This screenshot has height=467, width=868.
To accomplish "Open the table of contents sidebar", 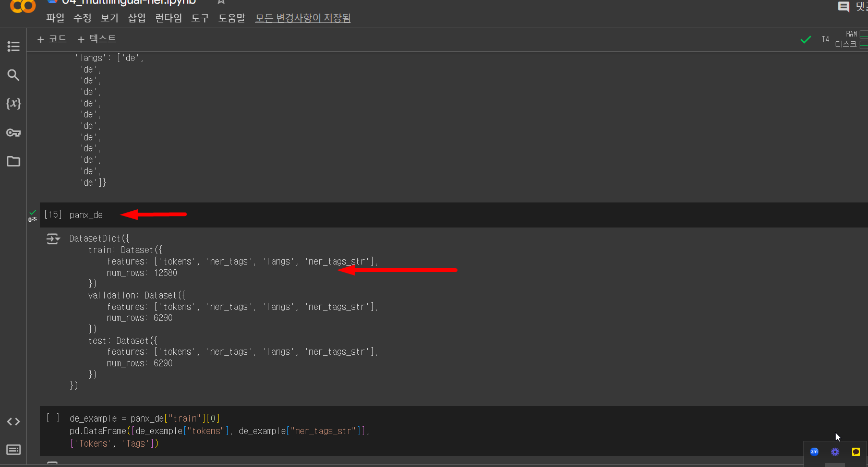I will click(x=14, y=46).
